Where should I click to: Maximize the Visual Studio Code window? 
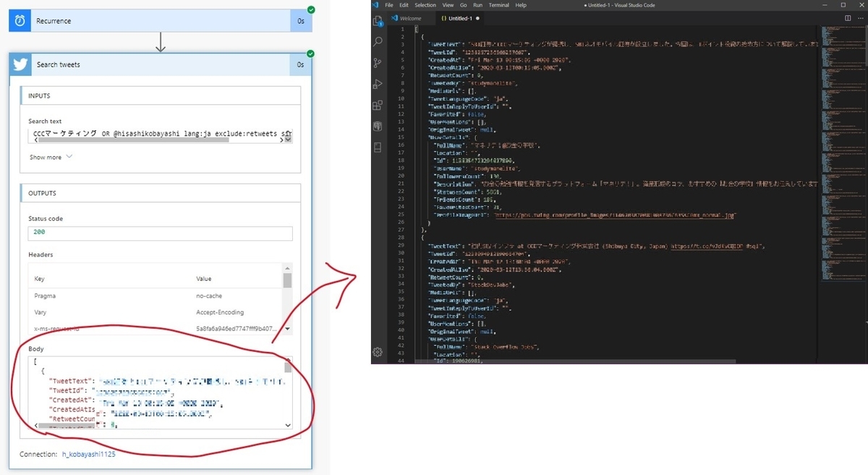[x=843, y=5]
